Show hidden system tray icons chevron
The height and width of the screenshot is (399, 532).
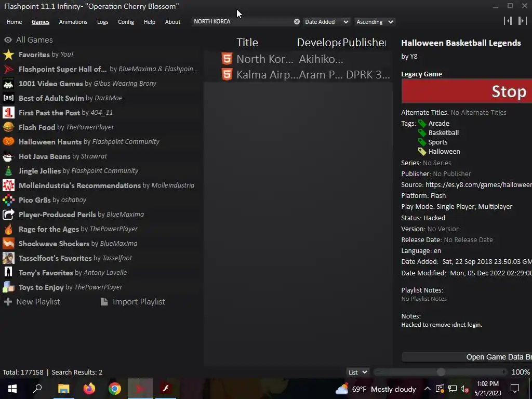click(428, 389)
